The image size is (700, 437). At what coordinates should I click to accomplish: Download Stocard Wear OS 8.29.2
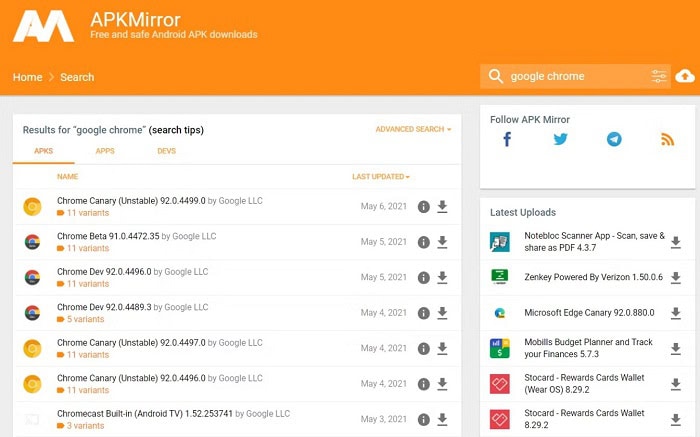pyautogui.click(x=675, y=384)
